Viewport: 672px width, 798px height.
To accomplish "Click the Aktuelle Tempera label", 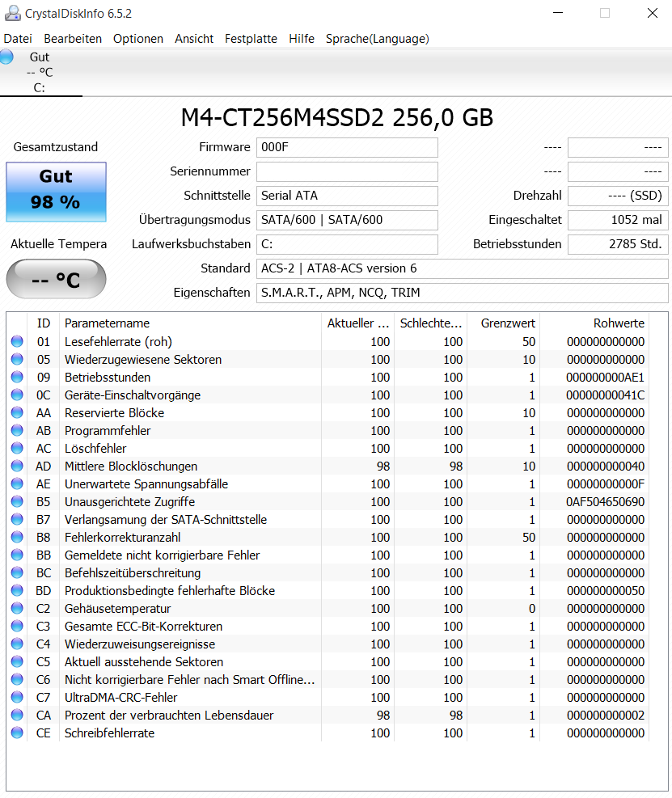I will pyautogui.click(x=58, y=244).
